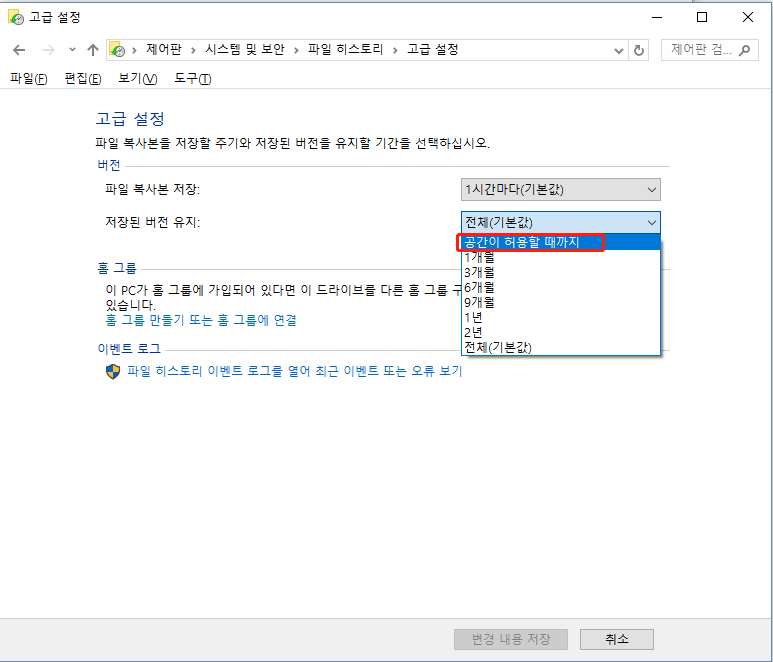The width and height of the screenshot is (773, 662).
Task: Click the File History icon in address bar
Action: tap(117, 49)
